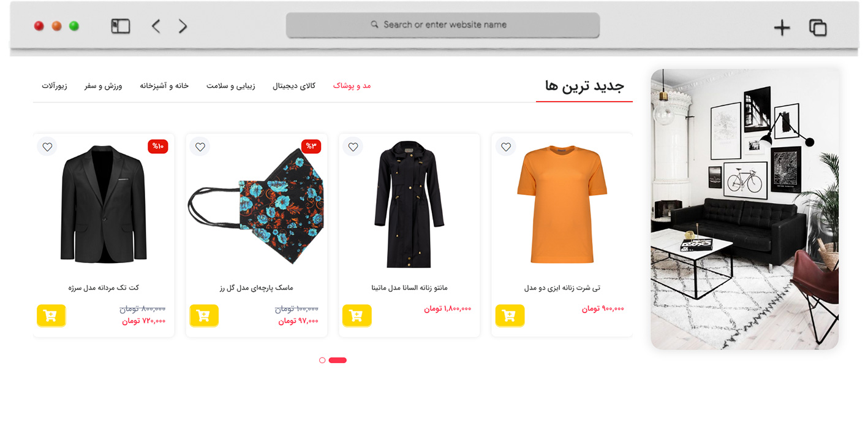Show tab overview icon
Image resolution: width=868 pixels, height=436 pixels.
tap(818, 28)
